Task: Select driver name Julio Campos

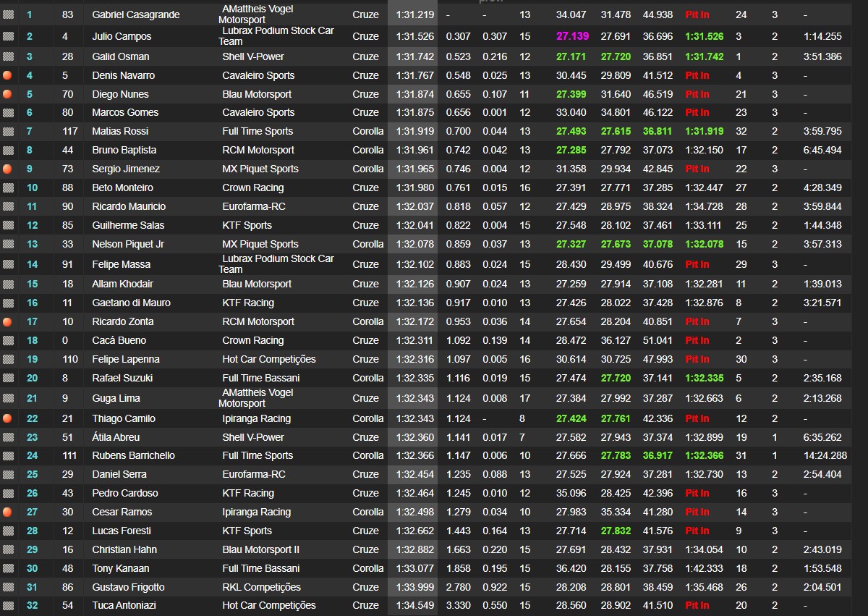Action: click(x=122, y=36)
